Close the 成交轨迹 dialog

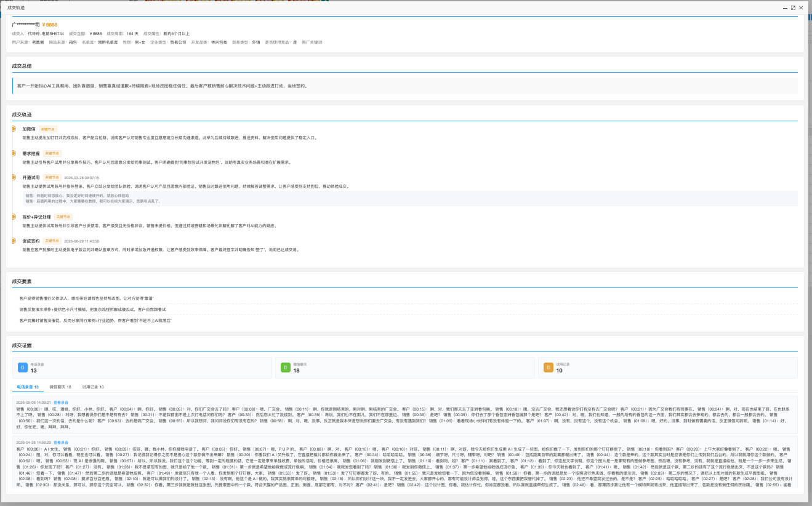[x=802, y=7]
